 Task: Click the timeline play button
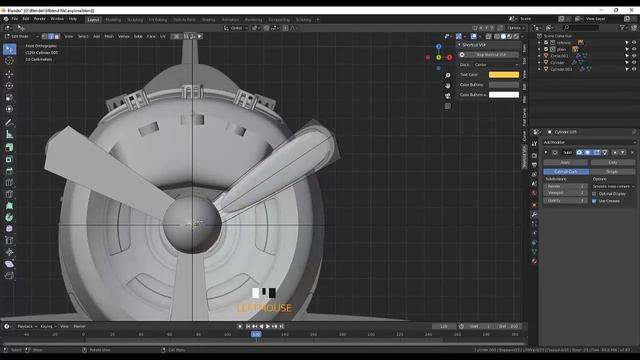coord(268,327)
